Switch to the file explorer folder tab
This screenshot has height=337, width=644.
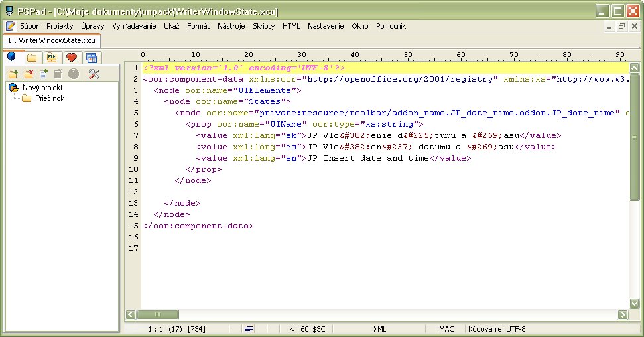31,58
